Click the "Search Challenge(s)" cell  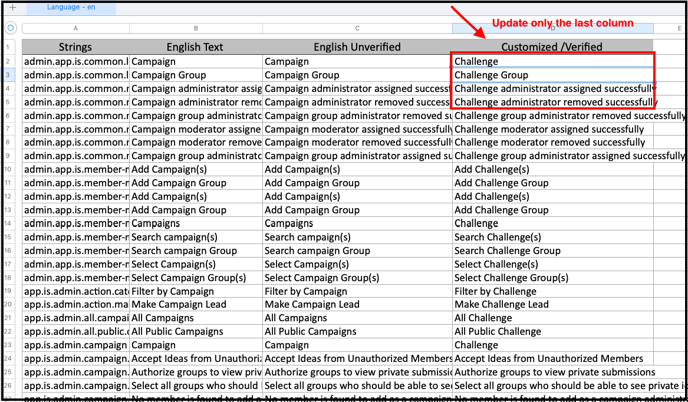coord(552,237)
